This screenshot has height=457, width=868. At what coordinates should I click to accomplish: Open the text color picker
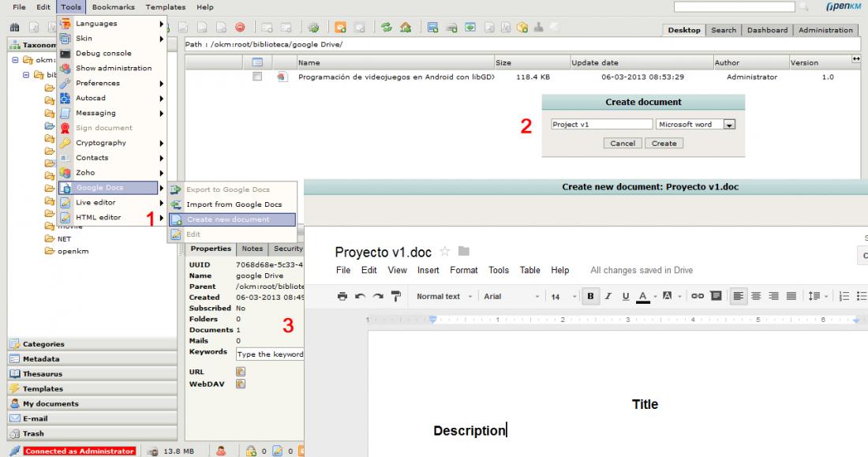pos(643,297)
